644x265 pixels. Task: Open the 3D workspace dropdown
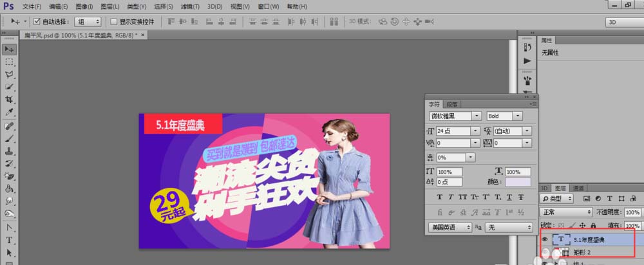pos(625,23)
